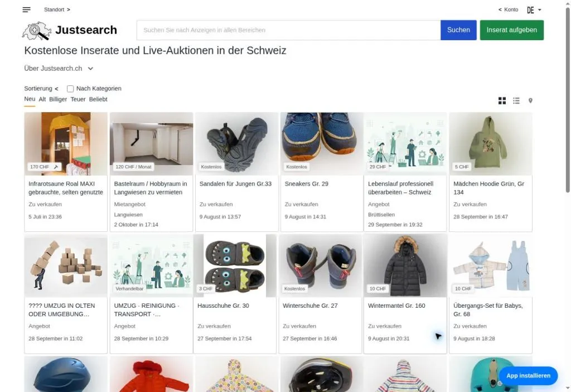Click the blue Suchen button
This screenshot has width=571, height=392.
tap(458, 30)
